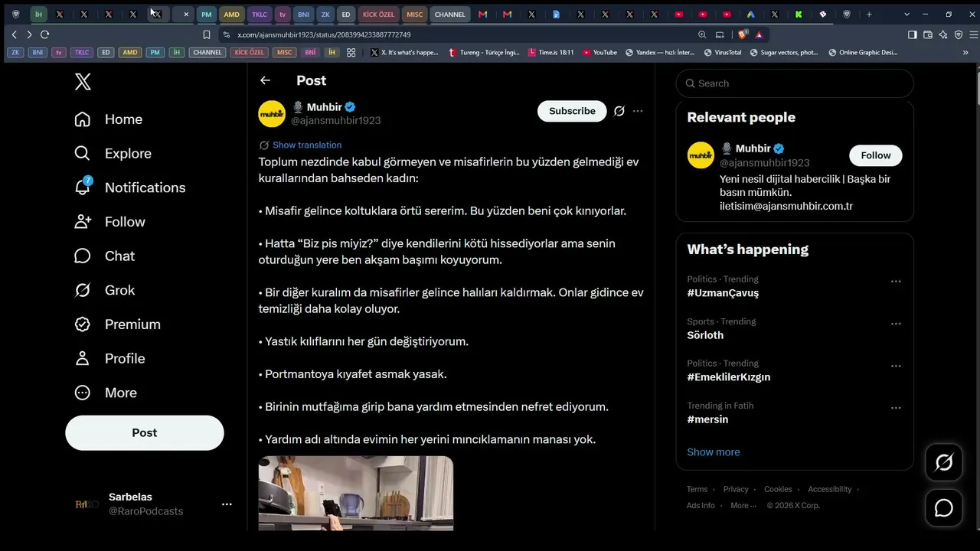Expand the bookmarks bar overflow chevron
The height and width of the screenshot is (551, 980).
click(965, 53)
